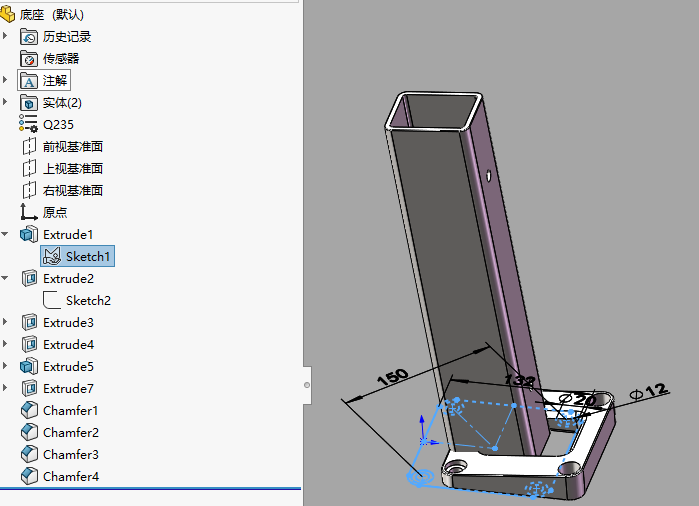Click the 右视基准面 plane icon
Screen dimensions: 699x506
point(29,190)
